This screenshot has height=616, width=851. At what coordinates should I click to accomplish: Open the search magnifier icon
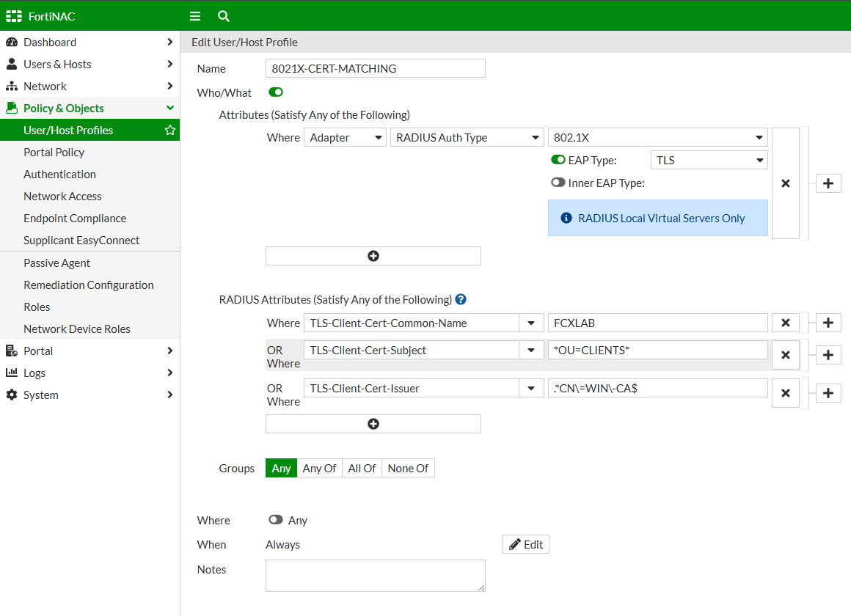(224, 16)
